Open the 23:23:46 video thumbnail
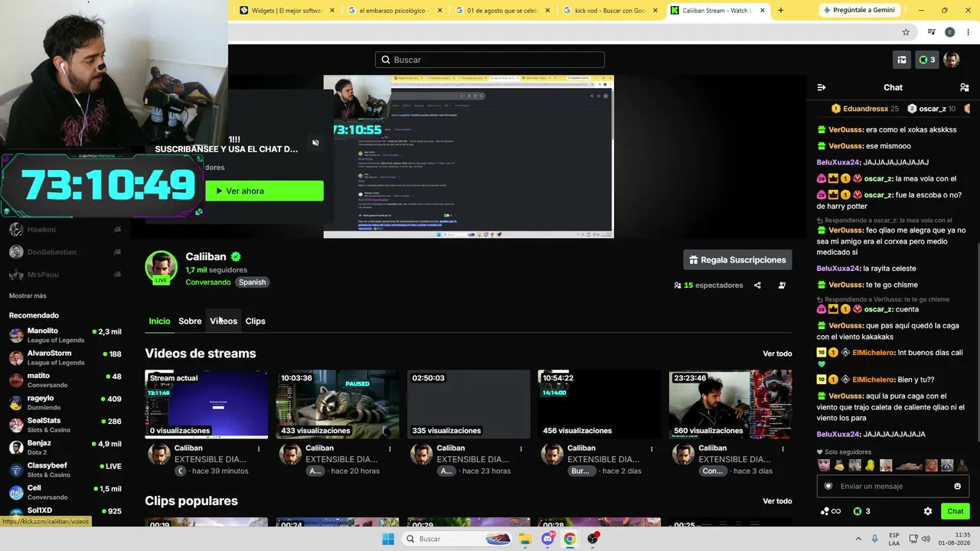980x551 pixels. coord(730,404)
